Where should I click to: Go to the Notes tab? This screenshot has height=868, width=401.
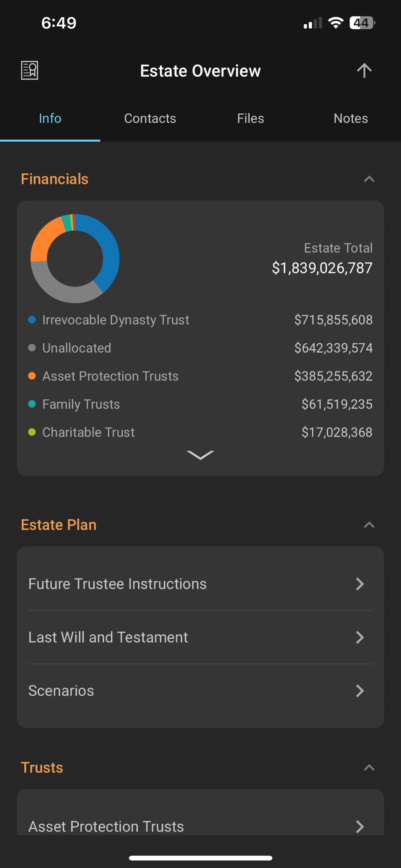coord(351,118)
